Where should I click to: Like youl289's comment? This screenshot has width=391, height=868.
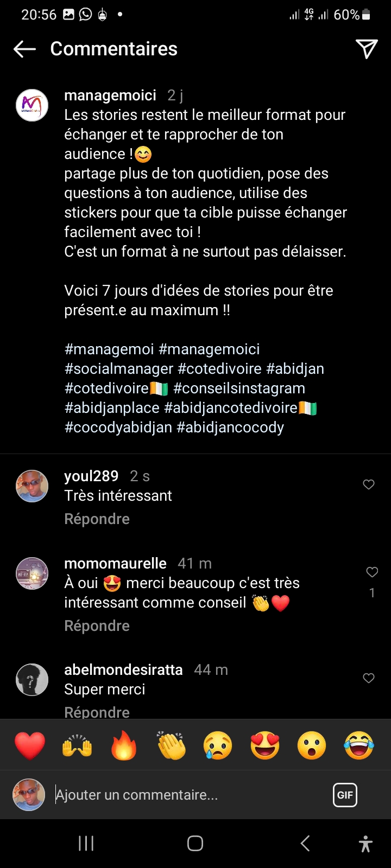[369, 484]
